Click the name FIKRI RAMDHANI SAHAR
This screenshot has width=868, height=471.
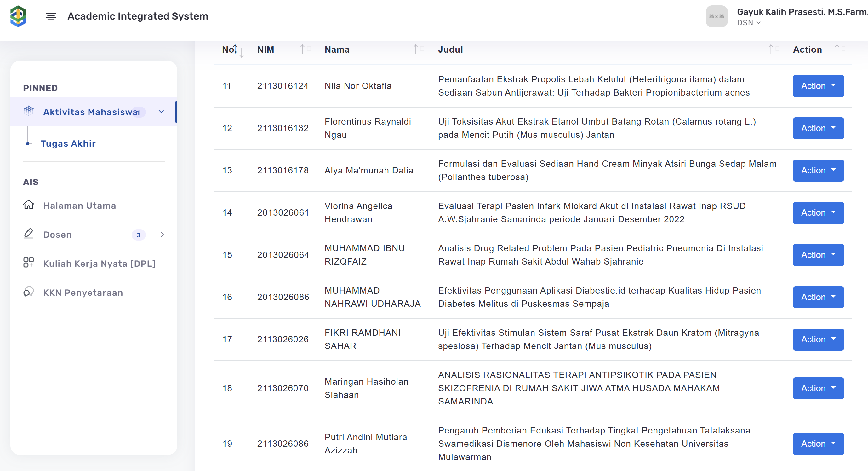(x=363, y=340)
